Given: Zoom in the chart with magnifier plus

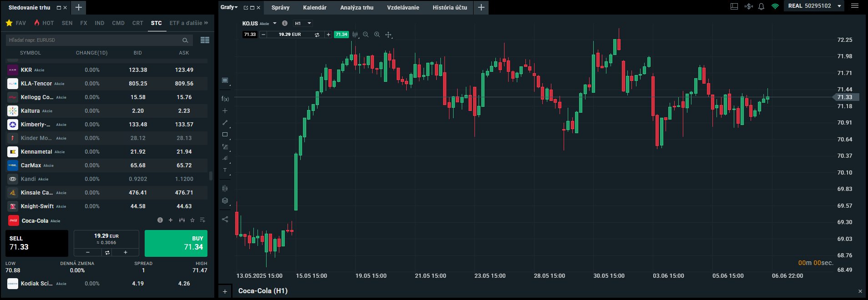Looking at the screenshot, I should (377, 35).
